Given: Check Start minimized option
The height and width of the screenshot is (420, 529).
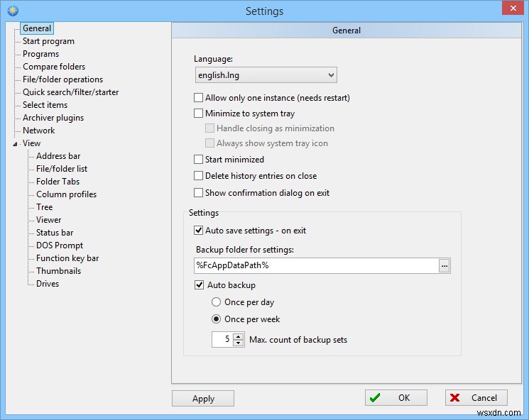Looking at the screenshot, I should click(198, 160).
